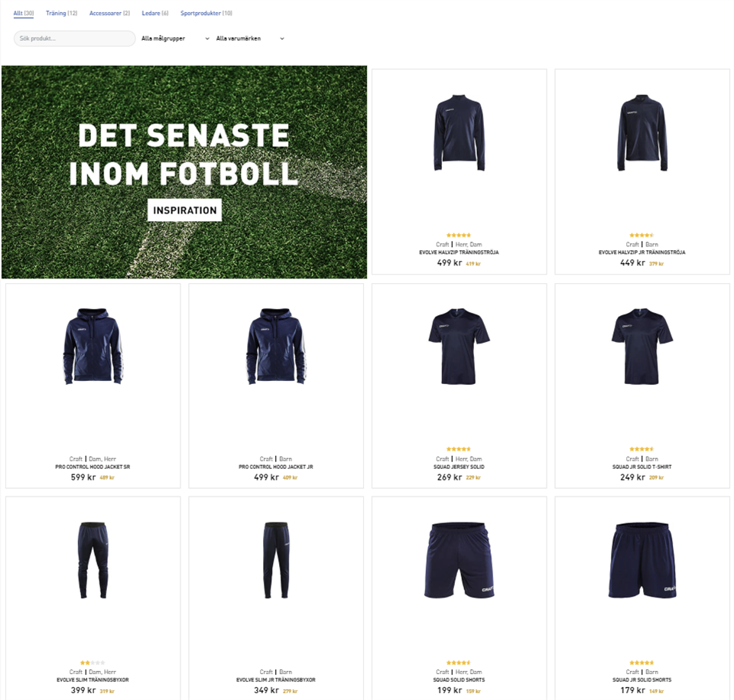Open the Evolve Halvzip Träningströja sweater image
734x700 pixels.
[459, 132]
